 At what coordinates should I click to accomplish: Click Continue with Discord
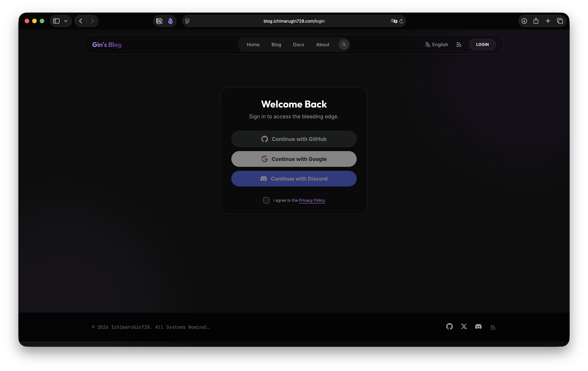point(294,179)
